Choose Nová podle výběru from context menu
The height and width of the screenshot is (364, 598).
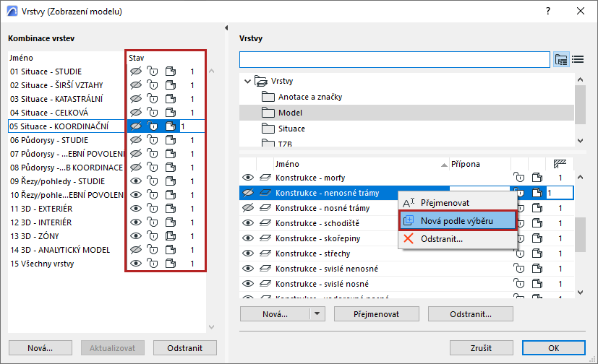pos(458,221)
